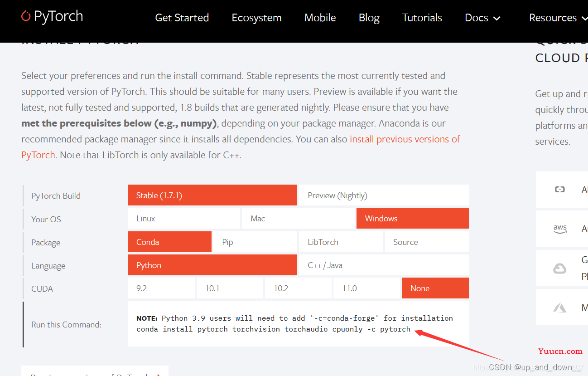This screenshot has height=376, width=588.
Task: Select CUDA 9.2 option
Action: point(161,288)
